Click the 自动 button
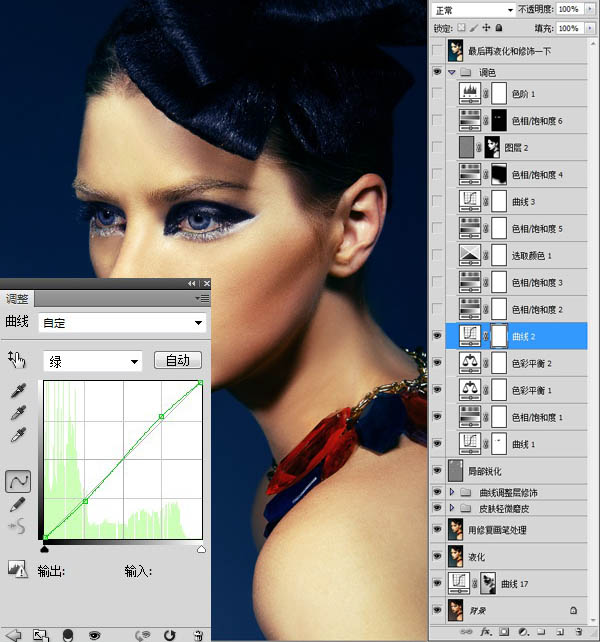Image resolution: width=600 pixels, height=642 pixels. (177, 360)
